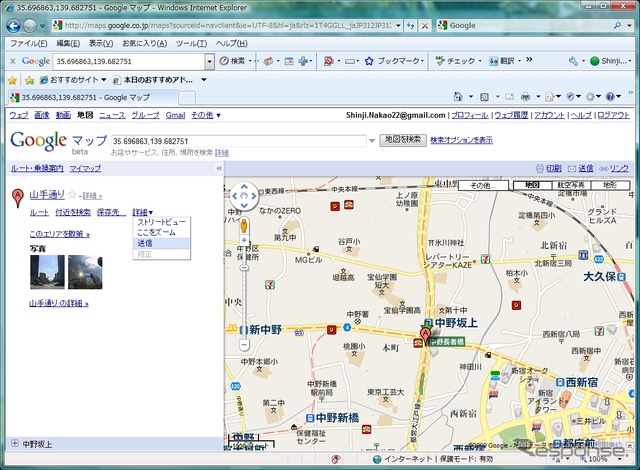This screenshot has width=640, height=470.
Task: Click the Add to Favorites star icon
Action: tap(29, 80)
